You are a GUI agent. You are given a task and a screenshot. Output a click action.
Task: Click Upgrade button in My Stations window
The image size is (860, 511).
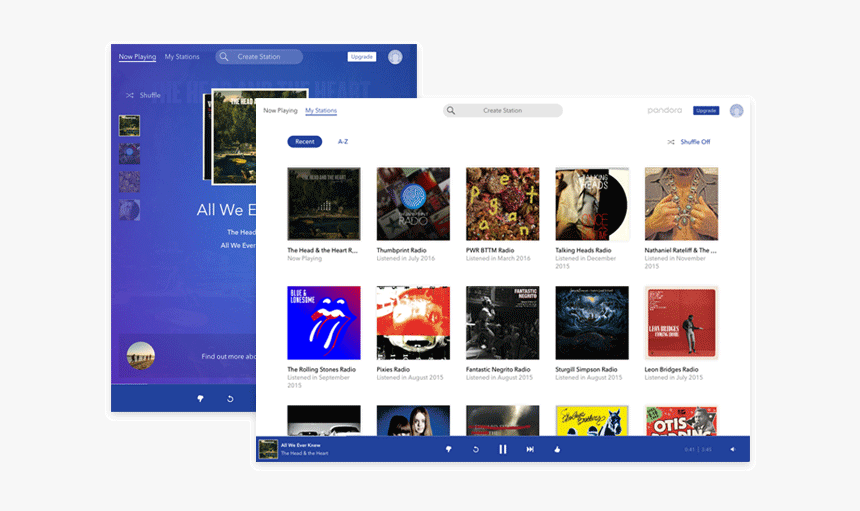click(706, 110)
